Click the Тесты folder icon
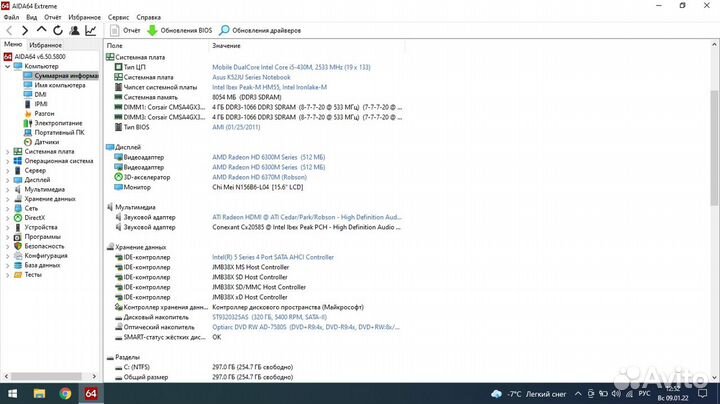The width and height of the screenshot is (720, 404). (17, 275)
